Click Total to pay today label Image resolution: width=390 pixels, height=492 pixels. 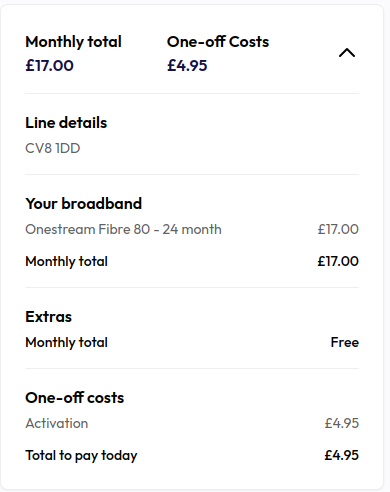point(81,456)
